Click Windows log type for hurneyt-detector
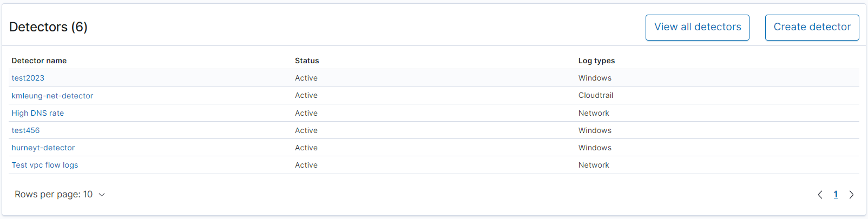Screen dimensions: 868x219 (x=595, y=148)
